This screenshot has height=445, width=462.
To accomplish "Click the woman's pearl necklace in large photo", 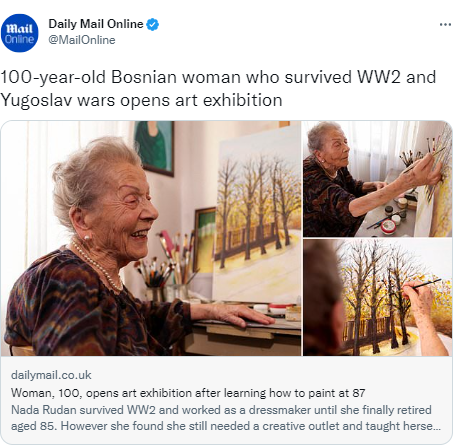I will click(97, 266).
